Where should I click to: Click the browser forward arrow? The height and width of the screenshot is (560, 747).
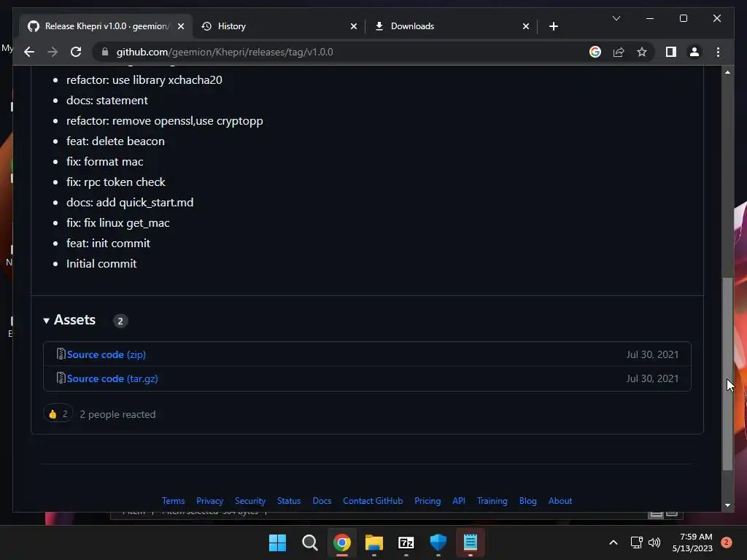point(53,52)
